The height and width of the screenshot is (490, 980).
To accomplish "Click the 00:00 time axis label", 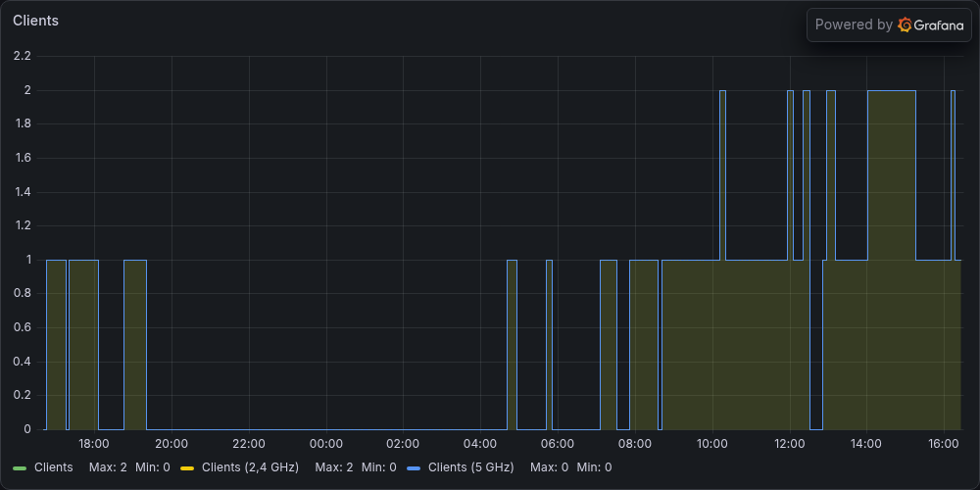I will pos(326,444).
